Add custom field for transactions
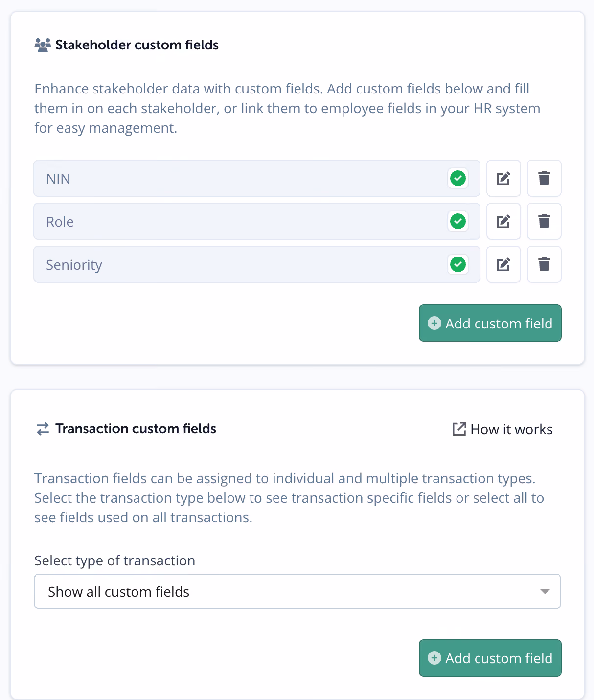 pos(490,658)
